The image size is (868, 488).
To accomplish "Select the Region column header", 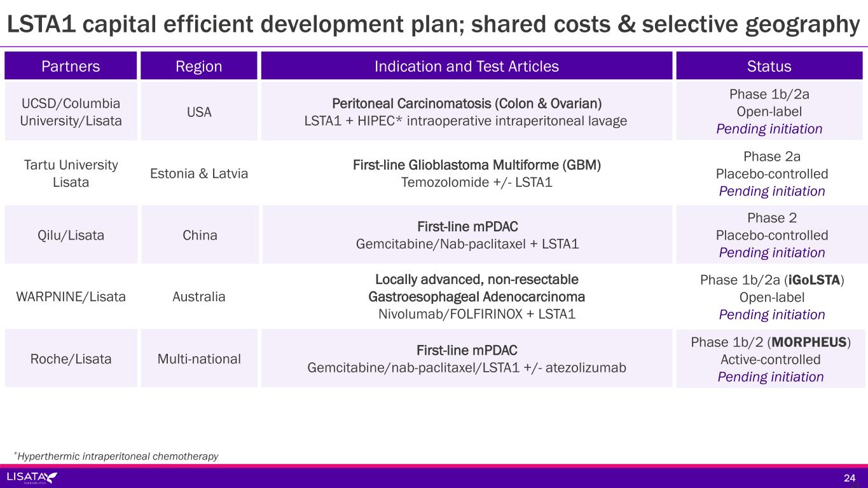I will tap(199, 66).
